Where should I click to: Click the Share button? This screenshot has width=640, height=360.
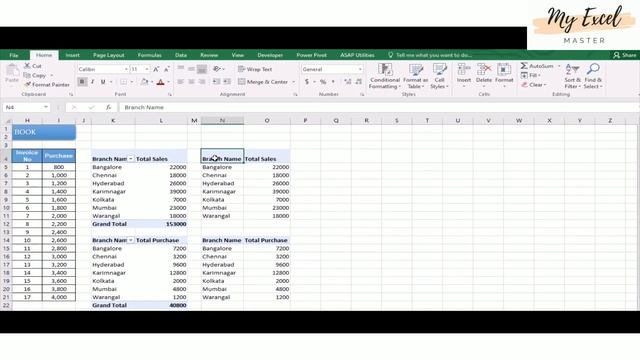pyautogui.click(x=624, y=55)
